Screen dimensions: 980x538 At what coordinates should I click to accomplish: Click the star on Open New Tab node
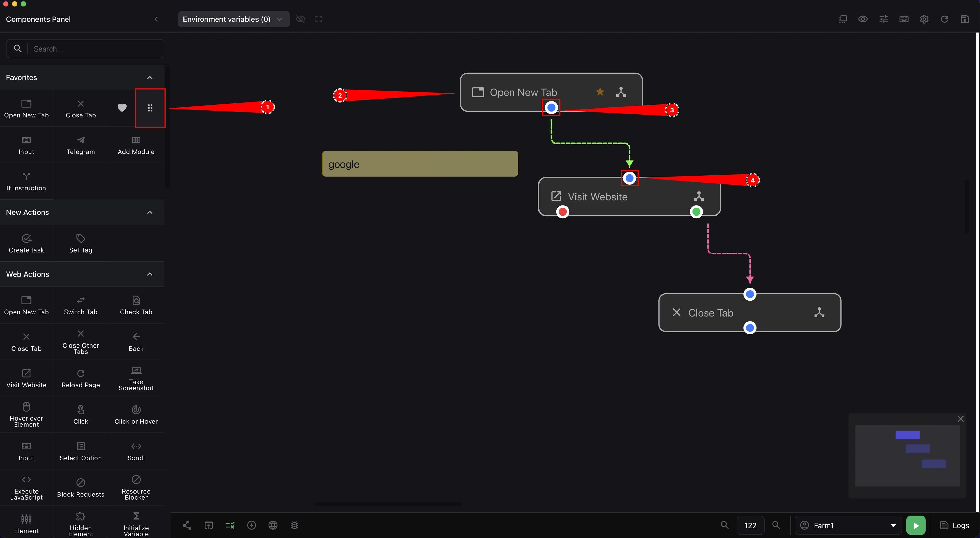click(x=600, y=92)
